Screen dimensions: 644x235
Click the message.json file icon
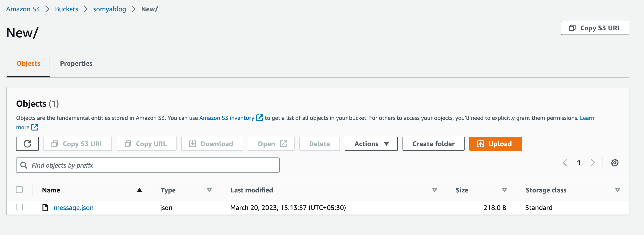coord(45,208)
